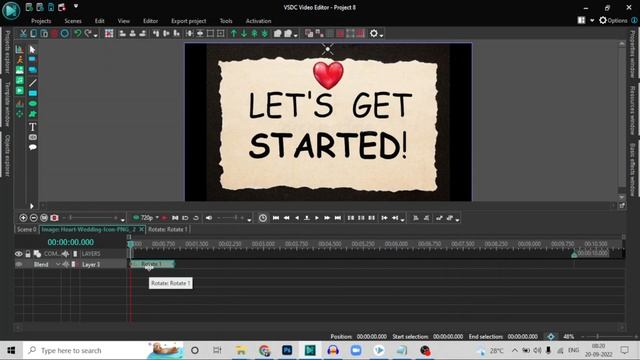Jump to the start of the timeline

coord(276,218)
